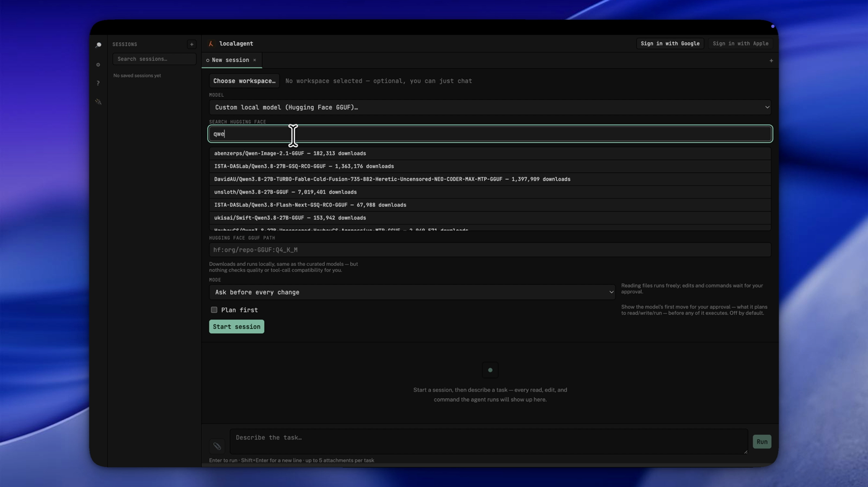This screenshot has width=868, height=487.
Task: Click the textarea resize grip corner
Action: coord(745,452)
